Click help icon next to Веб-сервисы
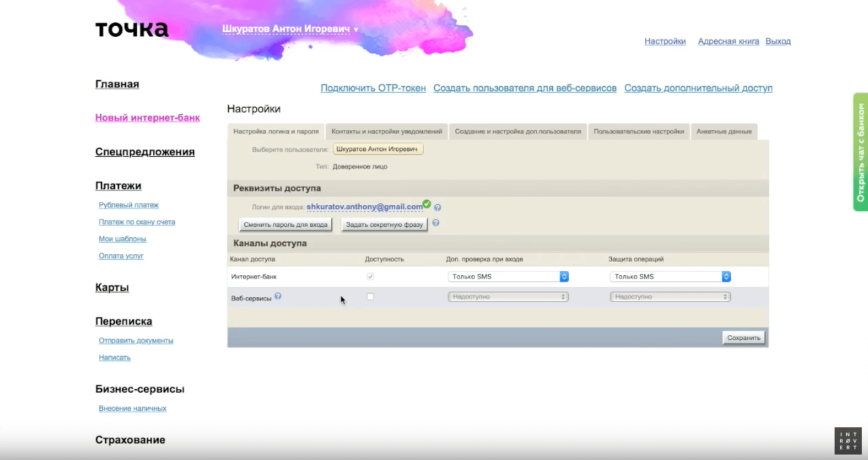 tap(278, 296)
